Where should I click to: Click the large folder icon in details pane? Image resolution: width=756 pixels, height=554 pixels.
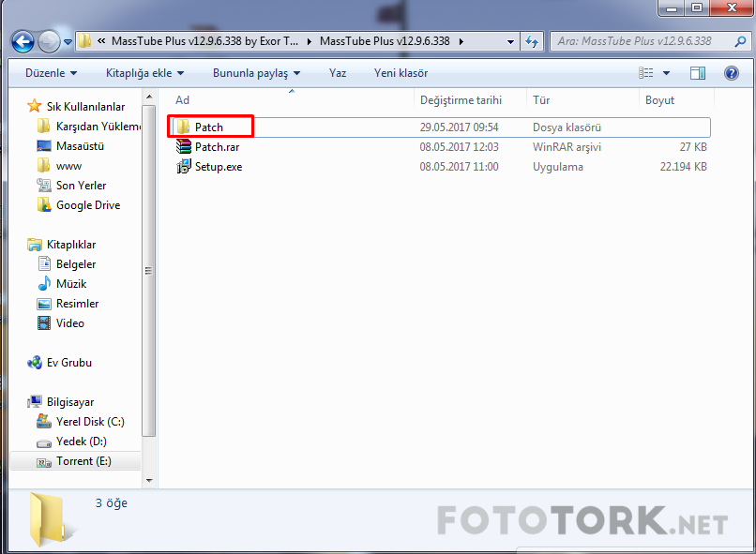point(53,520)
